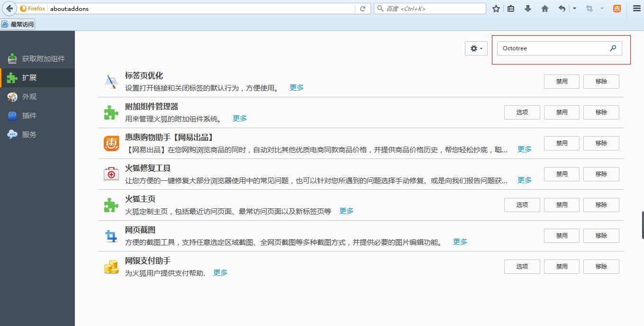Disable the 火狐修复工具 extension
The image size is (644, 326).
pos(562,174)
